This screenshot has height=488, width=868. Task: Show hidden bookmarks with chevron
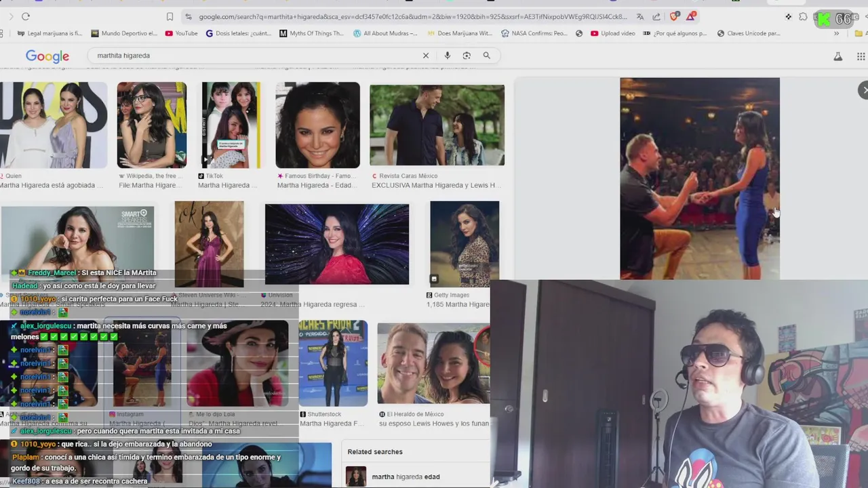pyautogui.click(x=836, y=33)
